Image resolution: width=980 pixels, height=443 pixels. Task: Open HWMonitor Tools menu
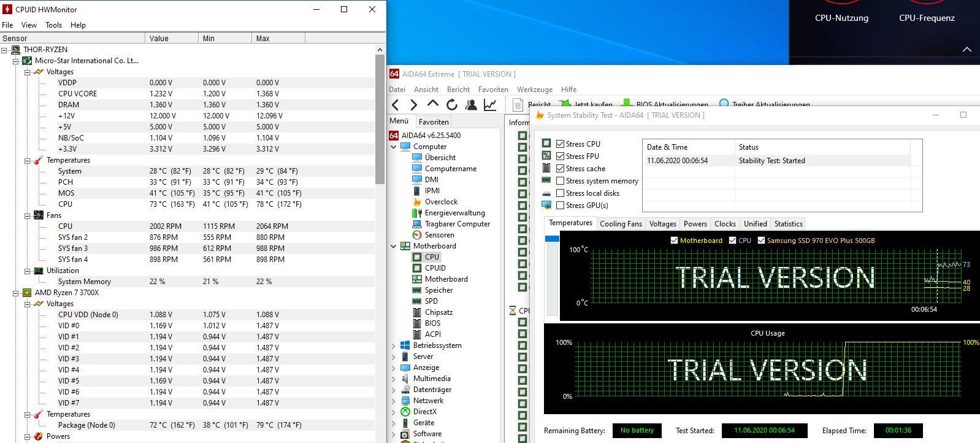pyautogui.click(x=53, y=25)
